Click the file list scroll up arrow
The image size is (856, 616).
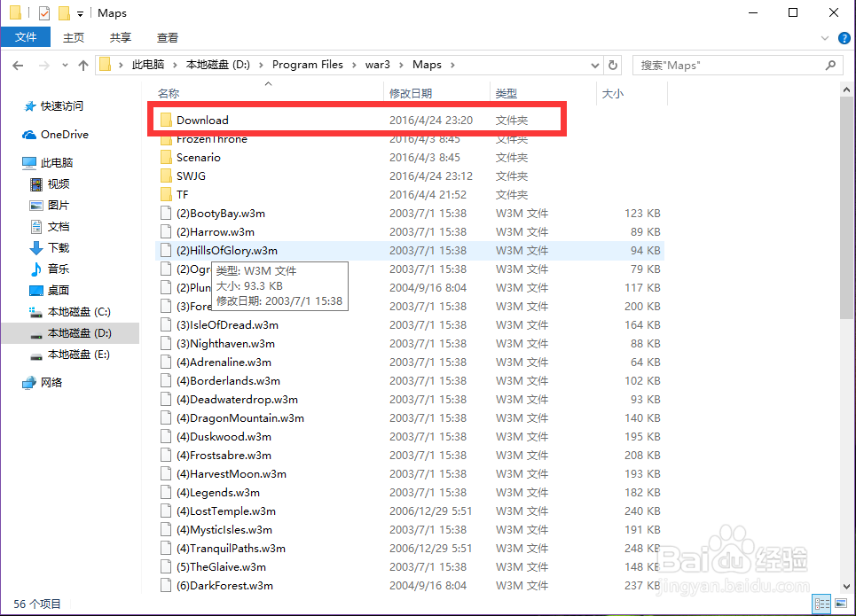tap(847, 90)
